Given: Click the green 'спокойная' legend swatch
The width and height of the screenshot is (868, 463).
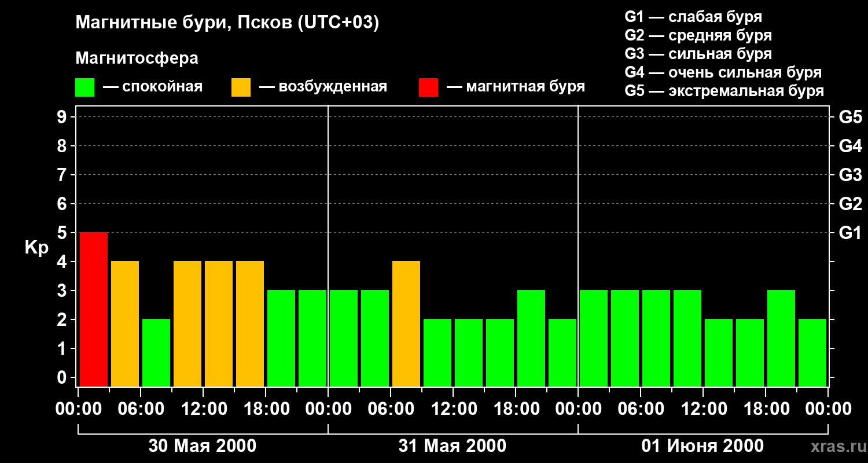Looking at the screenshot, I should (84, 87).
